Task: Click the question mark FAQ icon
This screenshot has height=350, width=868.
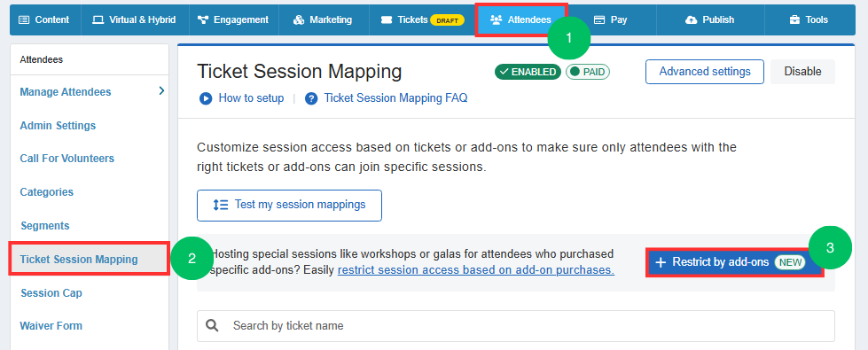Action: (x=312, y=99)
